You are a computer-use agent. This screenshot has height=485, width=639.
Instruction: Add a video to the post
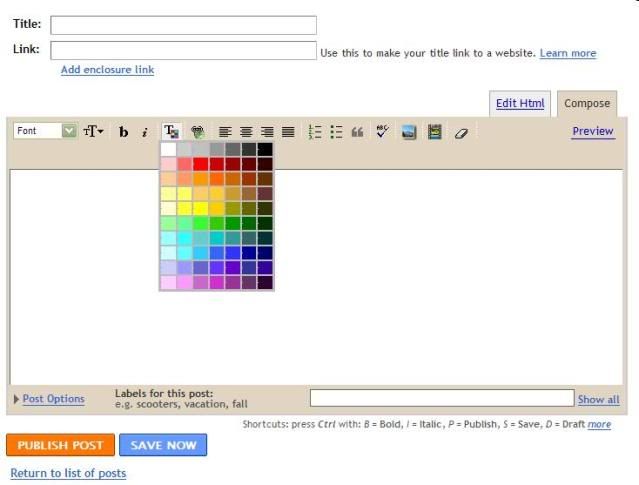(434, 132)
